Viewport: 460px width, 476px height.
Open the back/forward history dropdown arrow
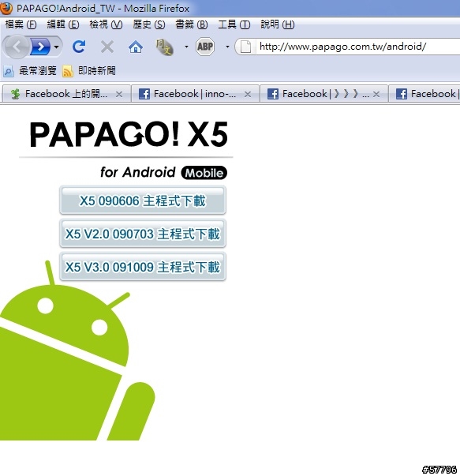[56, 47]
